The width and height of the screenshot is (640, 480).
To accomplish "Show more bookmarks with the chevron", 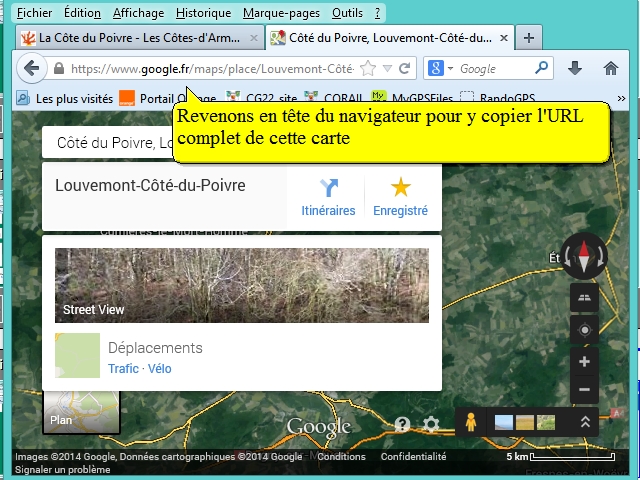I will click(621, 98).
